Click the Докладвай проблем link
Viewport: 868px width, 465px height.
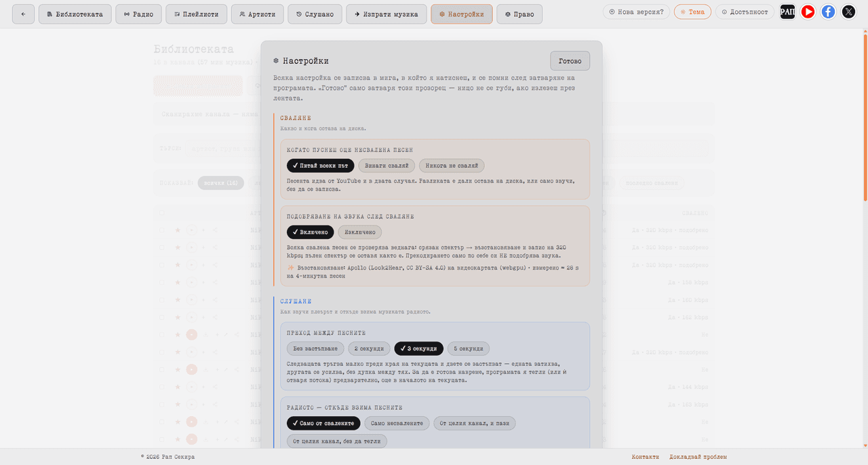pyautogui.click(x=698, y=457)
